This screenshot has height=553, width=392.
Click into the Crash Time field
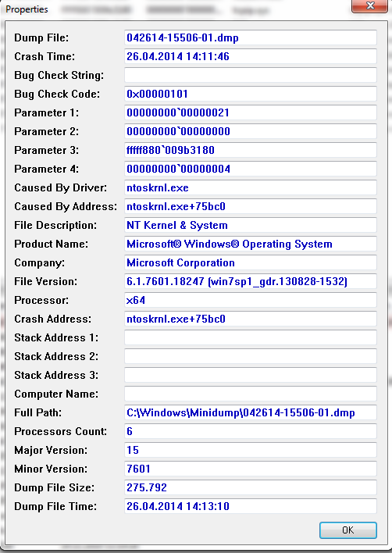pos(251,56)
